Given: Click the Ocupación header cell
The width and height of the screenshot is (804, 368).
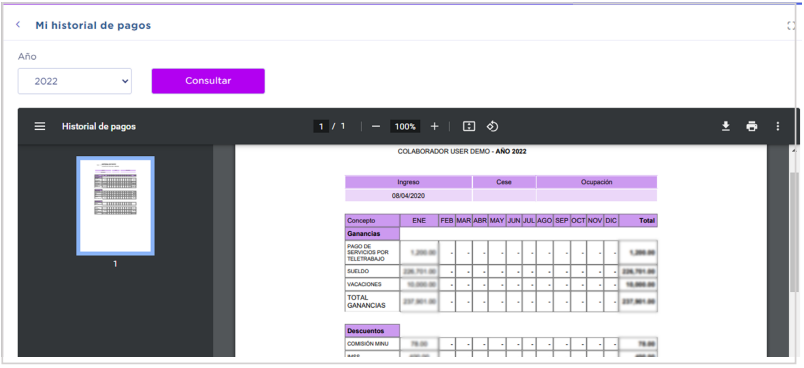Looking at the screenshot, I should (x=597, y=182).
